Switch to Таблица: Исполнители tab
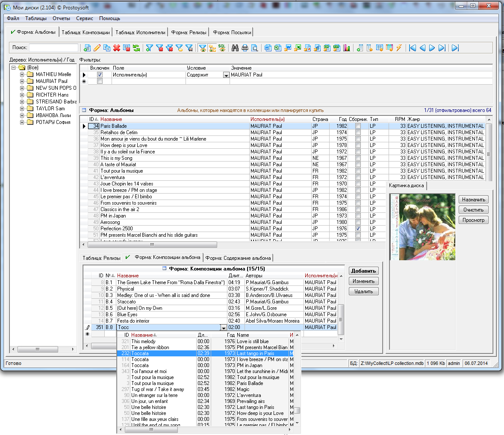The image size is (504, 435). click(x=140, y=32)
